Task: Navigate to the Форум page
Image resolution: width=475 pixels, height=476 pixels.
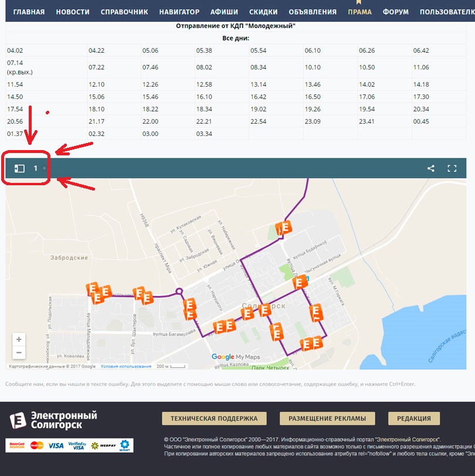Action: click(x=396, y=12)
